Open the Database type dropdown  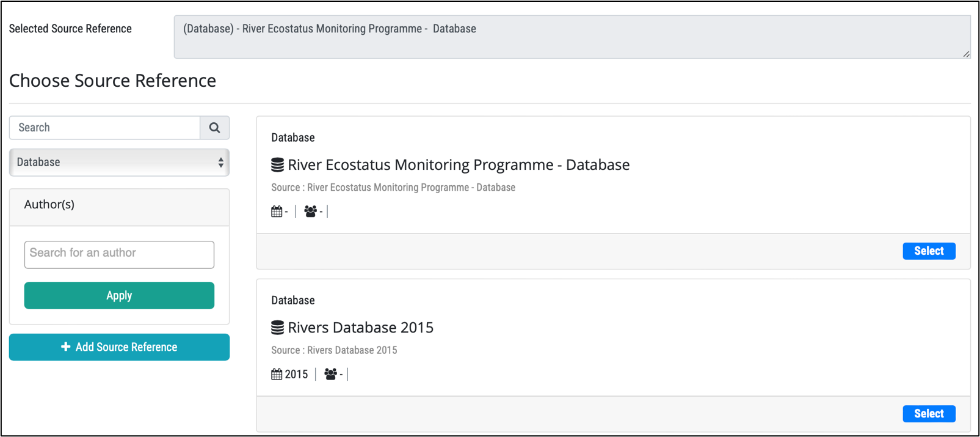(x=119, y=163)
